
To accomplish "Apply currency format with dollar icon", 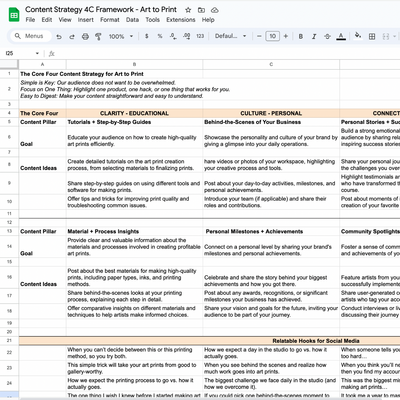I will point(147,36).
